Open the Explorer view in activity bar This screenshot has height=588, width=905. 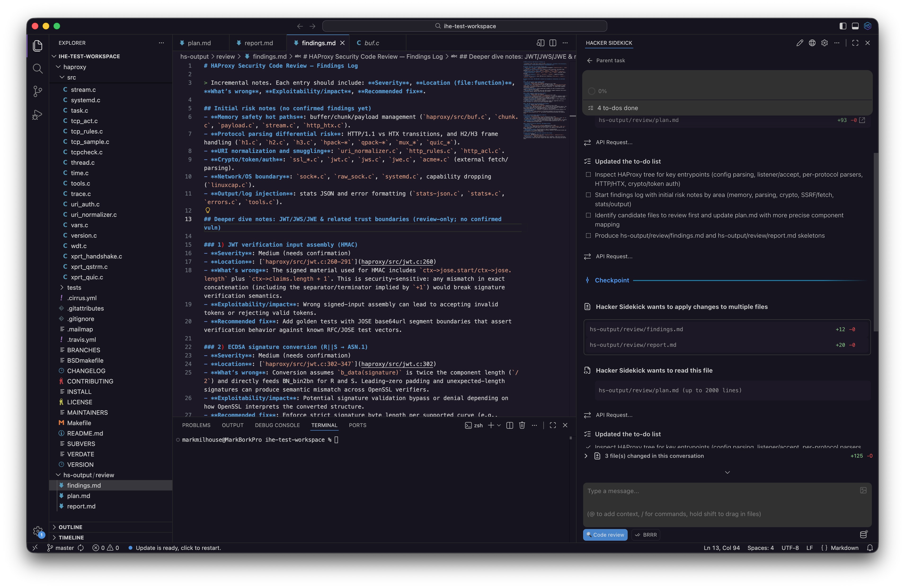[x=37, y=46]
